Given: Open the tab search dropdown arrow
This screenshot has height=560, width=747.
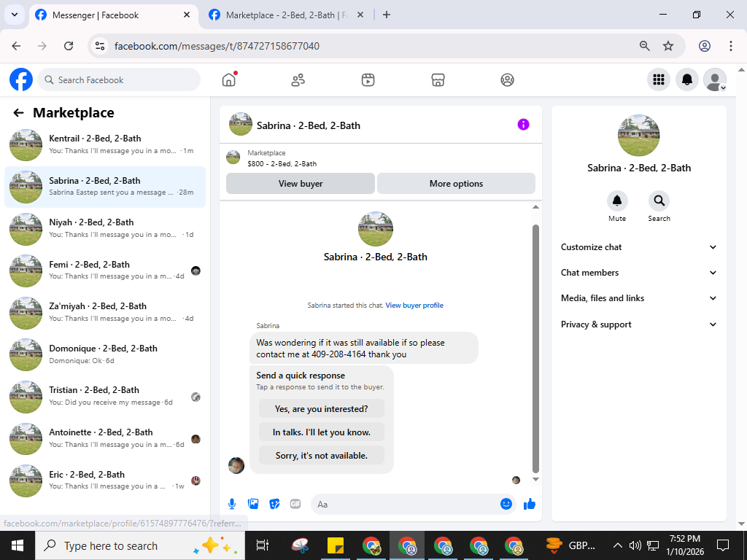Looking at the screenshot, I should [15, 15].
